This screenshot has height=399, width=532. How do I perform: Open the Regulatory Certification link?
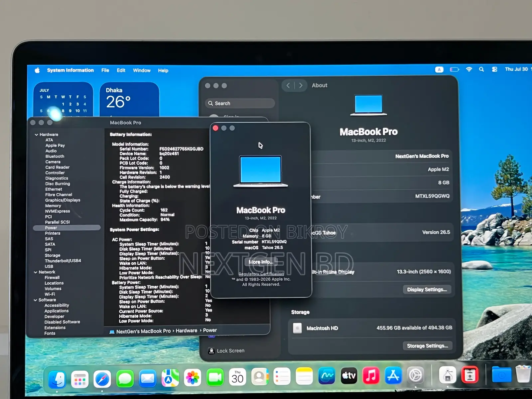(x=261, y=274)
